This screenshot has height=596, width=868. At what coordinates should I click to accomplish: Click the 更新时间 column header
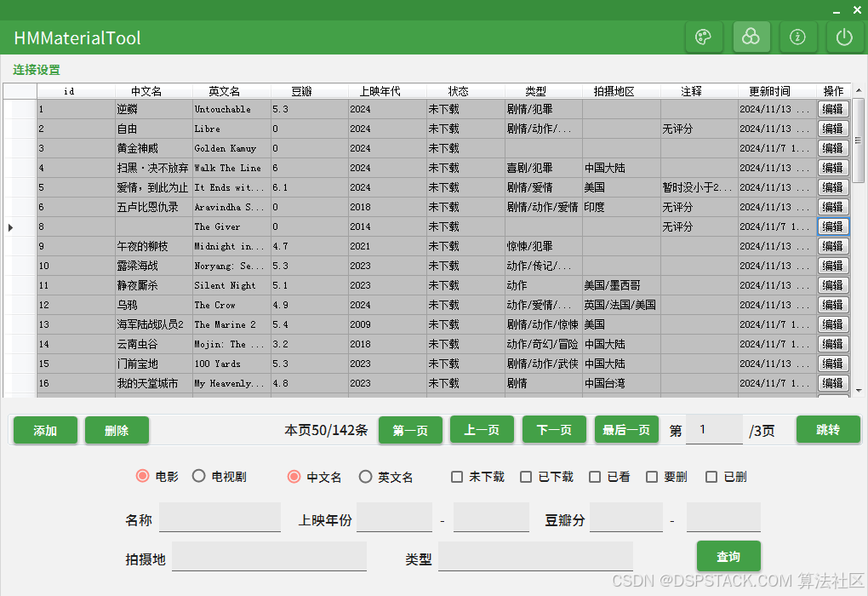click(x=777, y=91)
